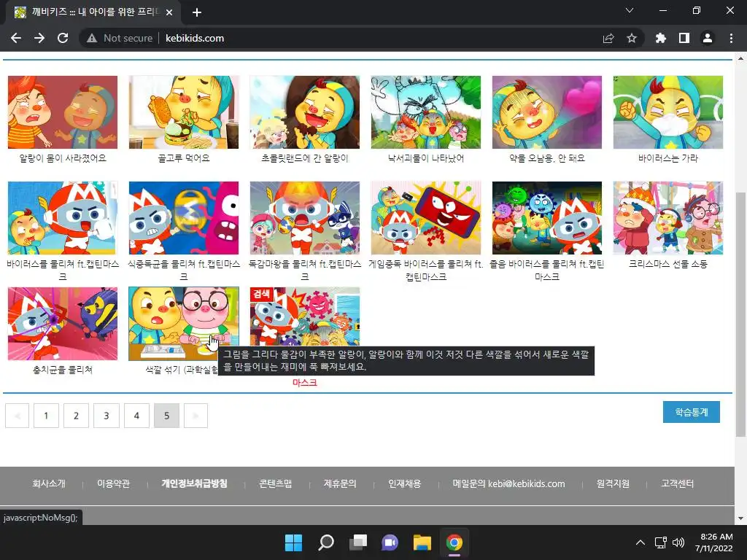Viewport: 747px width, 560px height.
Task: Click the next pagination page arrow
Action: (x=196, y=416)
